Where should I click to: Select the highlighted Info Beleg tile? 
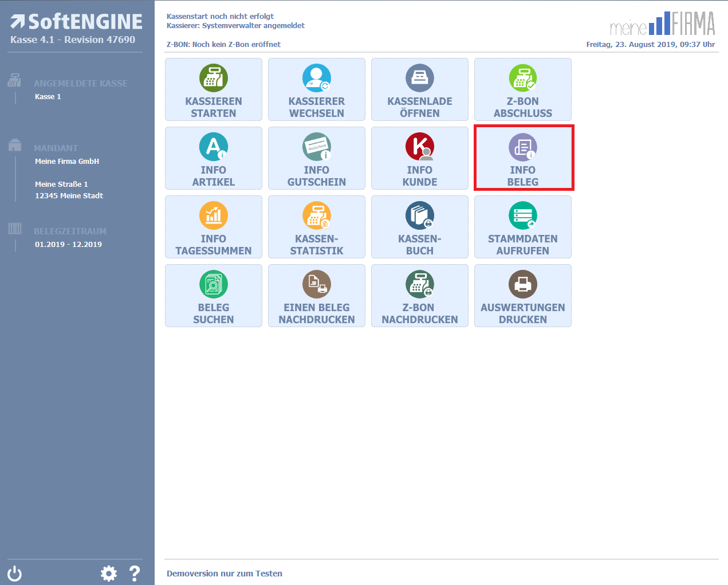pyautogui.click(x=522, y=158)
